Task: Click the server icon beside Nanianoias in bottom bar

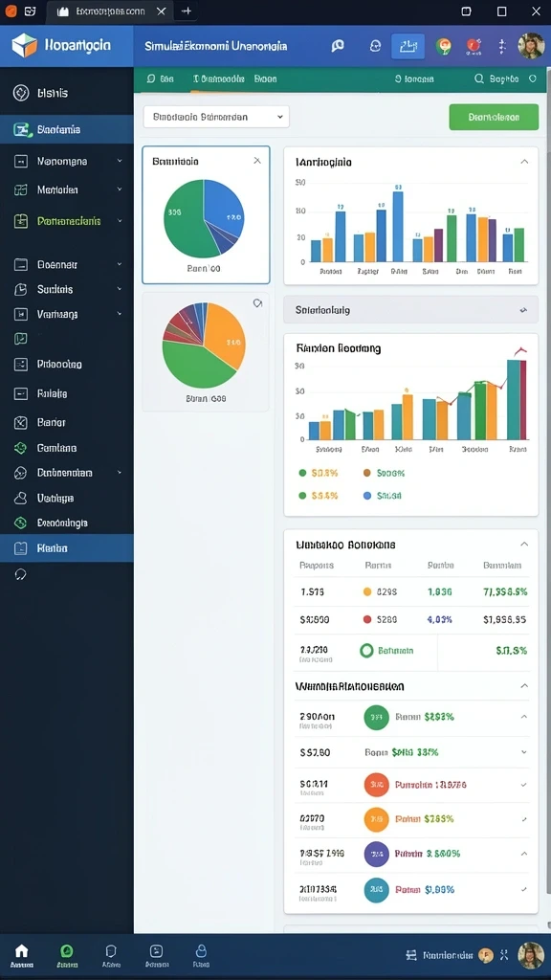Action: coord(411,955)
